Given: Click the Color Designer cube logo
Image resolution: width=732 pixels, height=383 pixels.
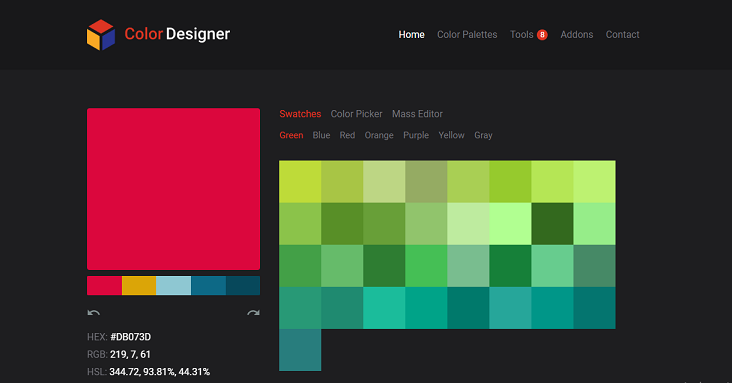Looking at the screenshot, I should coord(101,35).
